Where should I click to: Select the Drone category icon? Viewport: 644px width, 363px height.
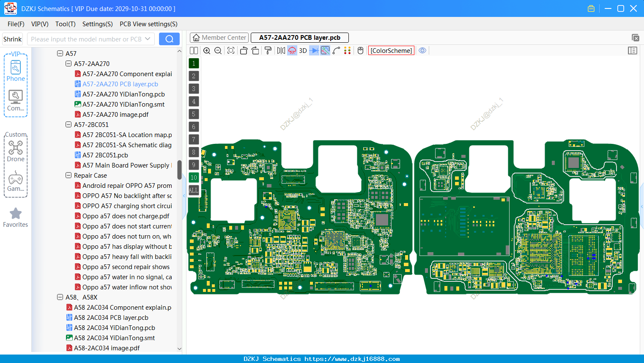16,151
